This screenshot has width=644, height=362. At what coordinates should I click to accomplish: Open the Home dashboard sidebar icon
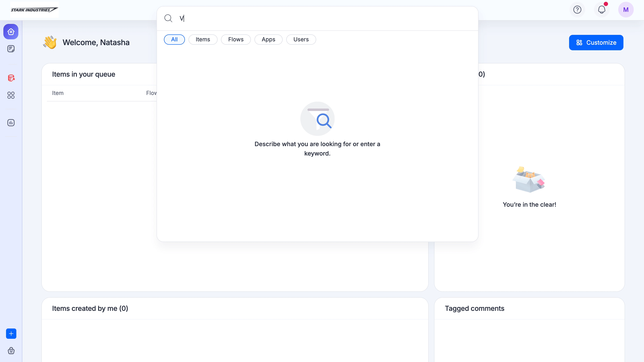point(11,32)
